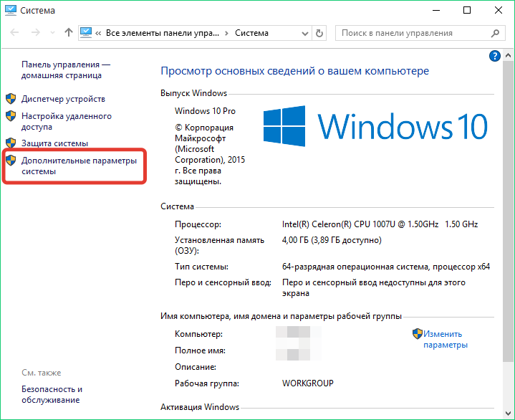Click the breadcrumb chevron before Система
The height and width of the screenshot is (420, 515).
[x=226, y=33]
